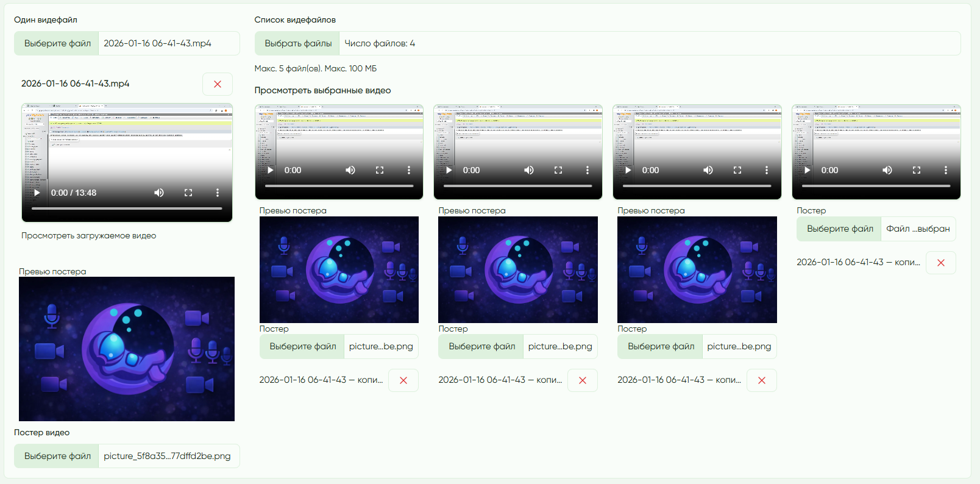Click 'picture...be.png' field under third list video
980x484 pixels.
pos(739,346)
